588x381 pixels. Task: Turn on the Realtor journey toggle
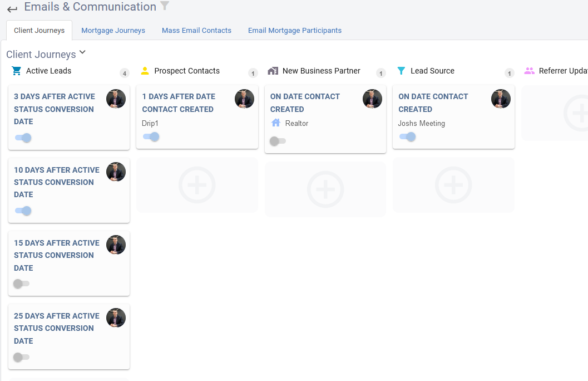click(x=278, y=141)
